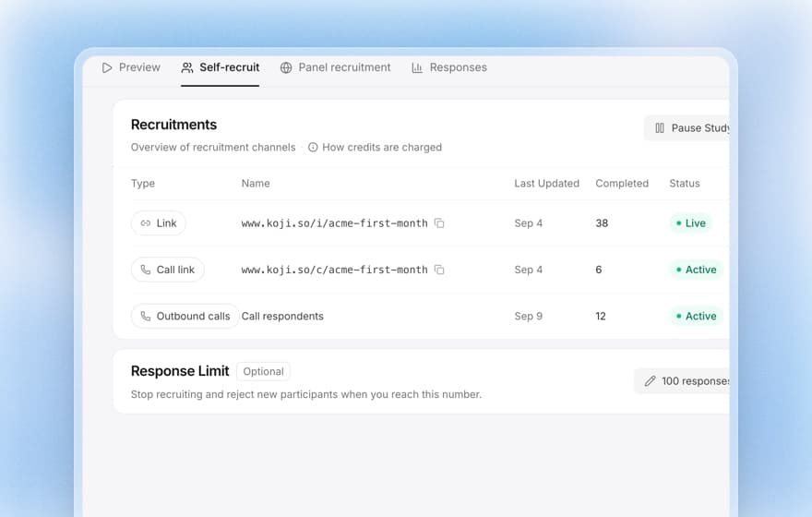Go to the Responses tab
Image resolution: width=812 pixels, height=517 pixels.
click(x=449, y=67)
